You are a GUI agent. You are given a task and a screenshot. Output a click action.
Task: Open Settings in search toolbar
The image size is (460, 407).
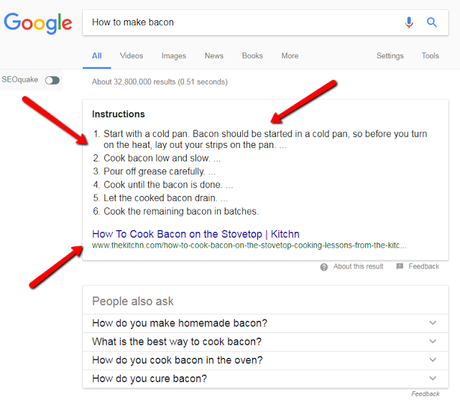click(390, 56)
